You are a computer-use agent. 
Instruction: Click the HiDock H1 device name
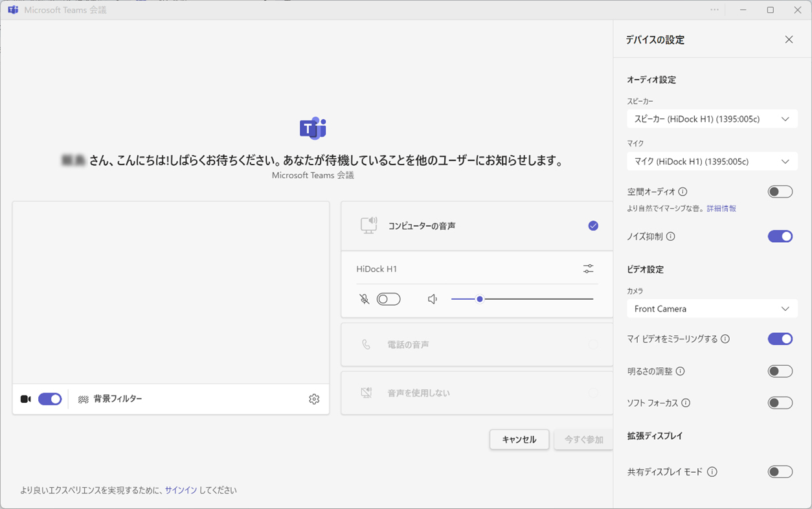click(377, 269)
